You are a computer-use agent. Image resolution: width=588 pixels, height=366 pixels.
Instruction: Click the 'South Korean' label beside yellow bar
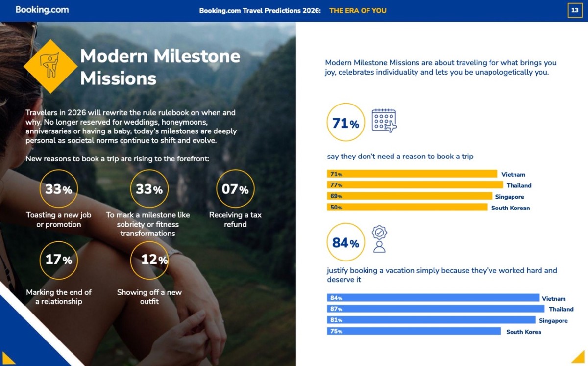point(511,208)
